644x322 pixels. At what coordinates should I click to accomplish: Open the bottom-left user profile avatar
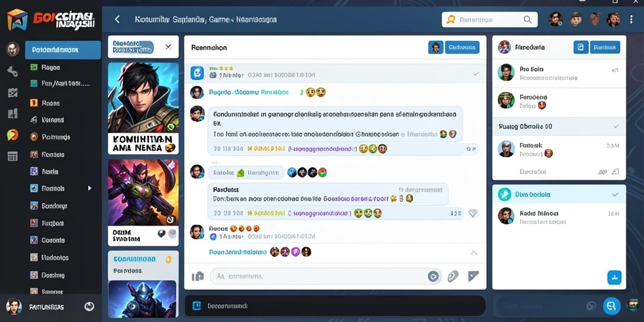coord(14,306)
